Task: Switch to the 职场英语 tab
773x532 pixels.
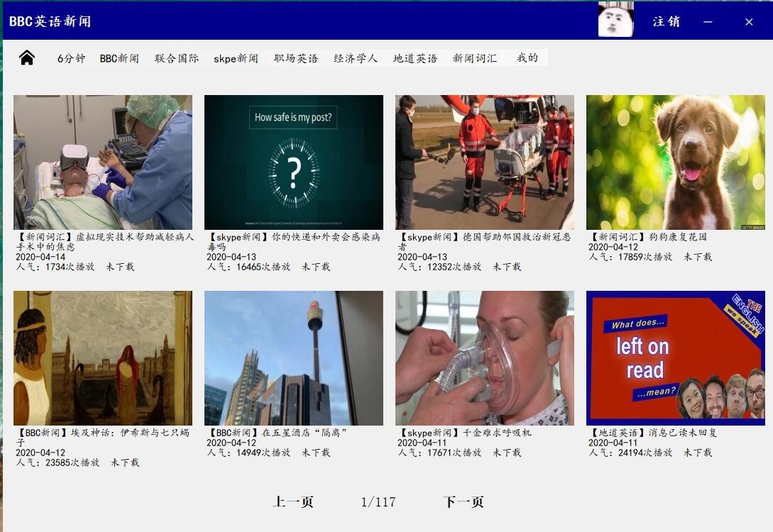Action: point(296,58)
